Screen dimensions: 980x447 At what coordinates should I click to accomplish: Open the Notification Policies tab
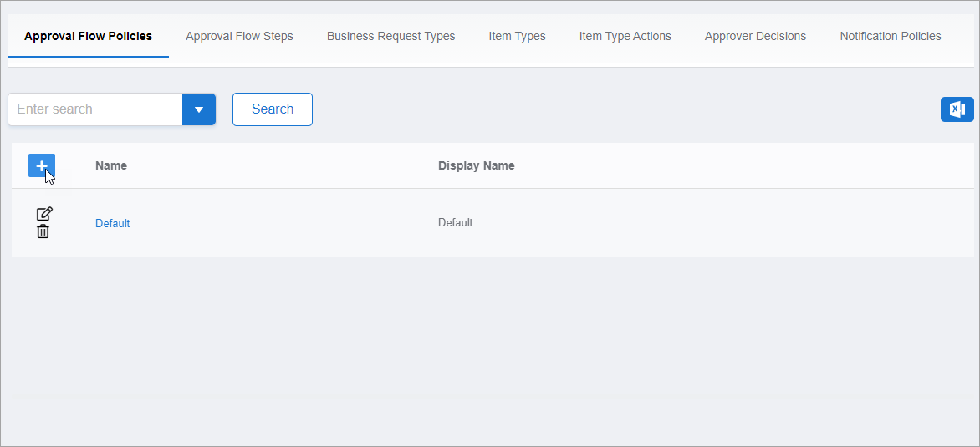[890, 36]
